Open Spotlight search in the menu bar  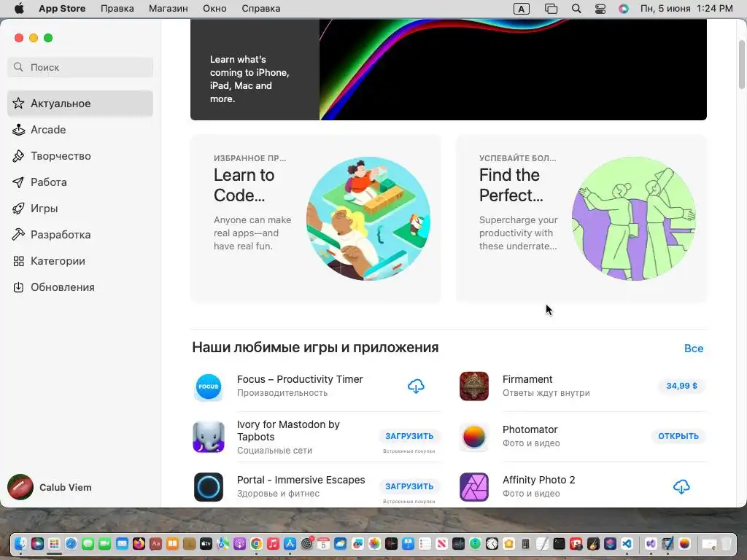click(576, 9)
